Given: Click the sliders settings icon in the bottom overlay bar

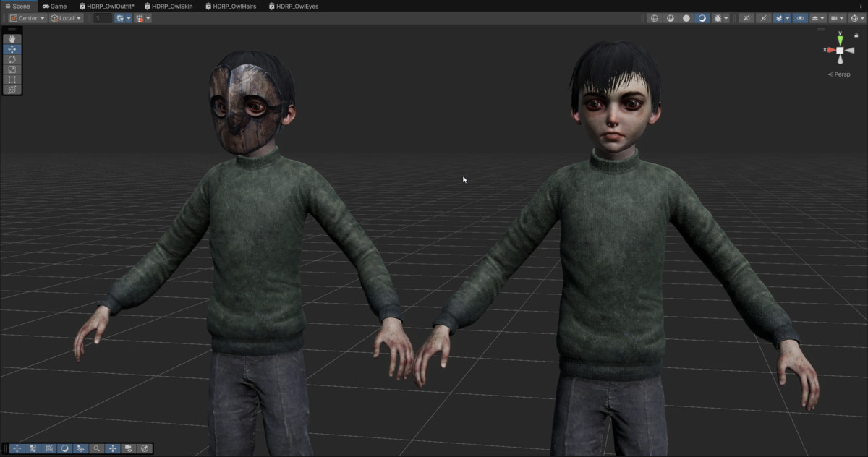Looking at the screenshot, I should [33, 448].
